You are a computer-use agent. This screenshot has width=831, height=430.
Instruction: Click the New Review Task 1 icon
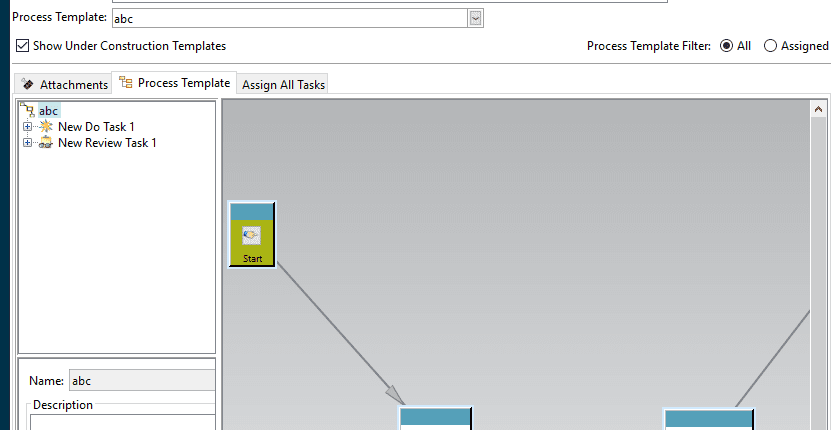pyautogui.click(x=46, y=143)
